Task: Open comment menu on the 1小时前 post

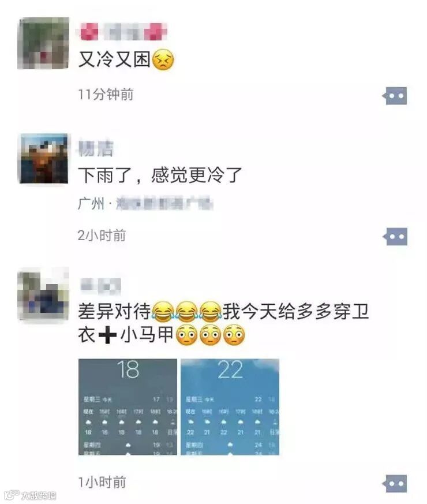Action: coord(395,483)
